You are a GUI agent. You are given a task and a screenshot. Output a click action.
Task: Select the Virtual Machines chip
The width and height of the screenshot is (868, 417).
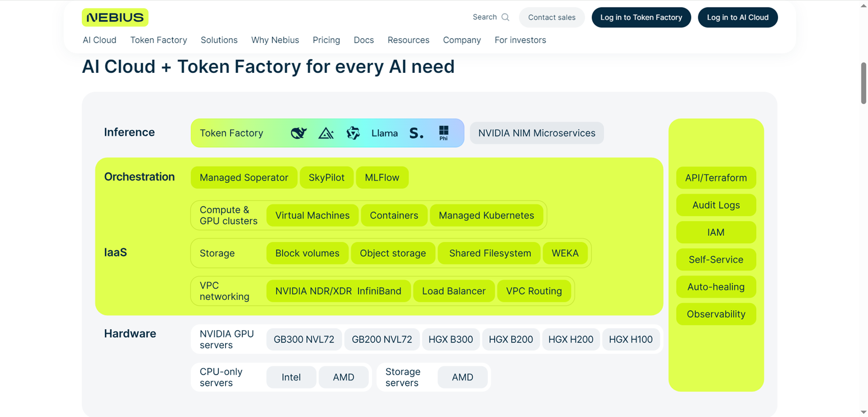pyautogui.click(x=312, y=216)
